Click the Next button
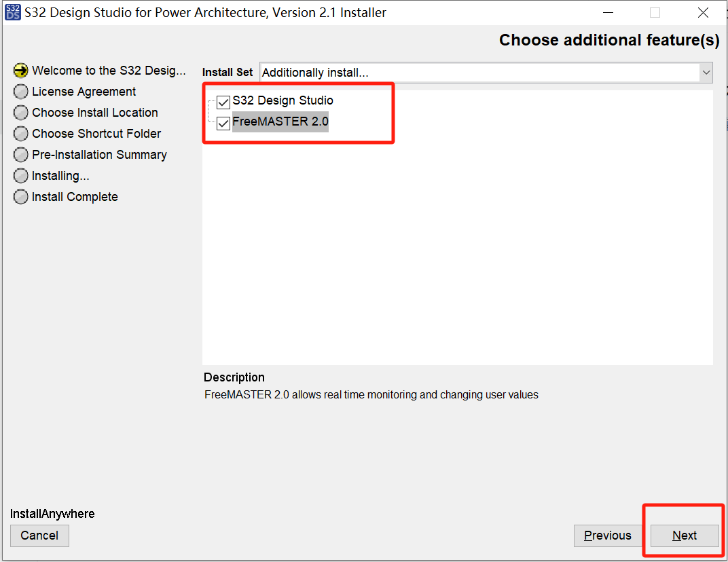The width and height of the screenshot is (728, 562). pos(685,536)
